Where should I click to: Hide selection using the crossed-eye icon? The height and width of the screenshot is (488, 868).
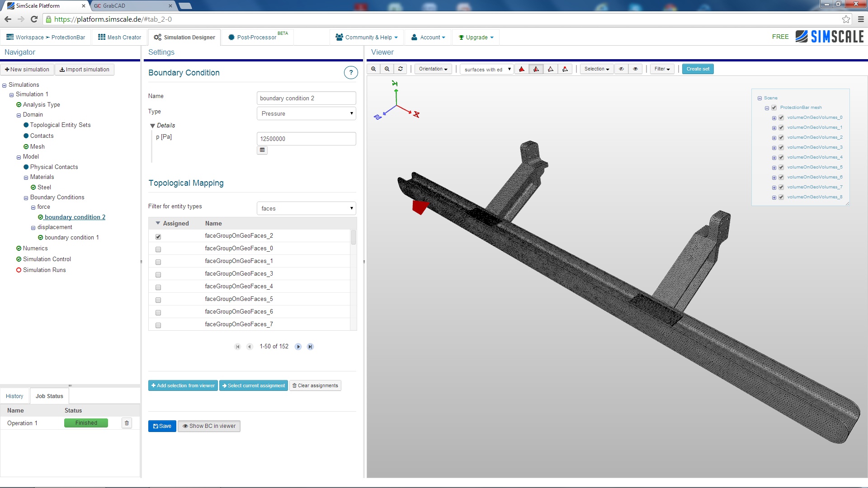tap(622, 69)
